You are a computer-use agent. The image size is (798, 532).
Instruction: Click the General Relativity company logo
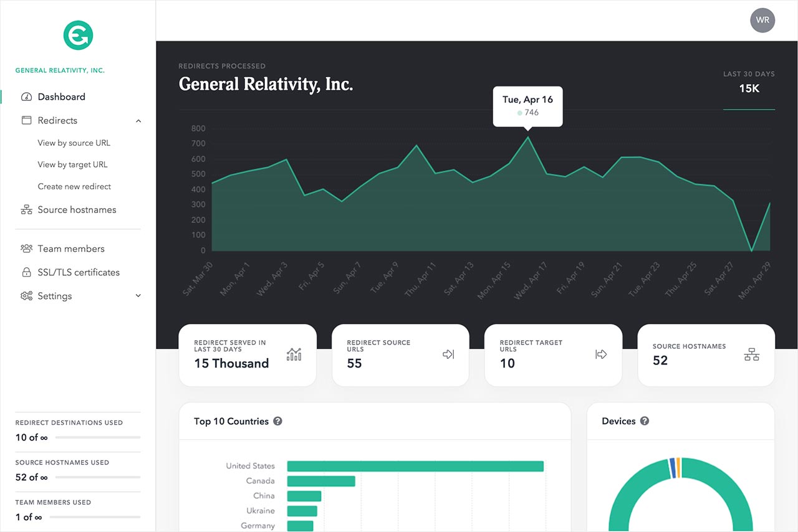[77, 36]
